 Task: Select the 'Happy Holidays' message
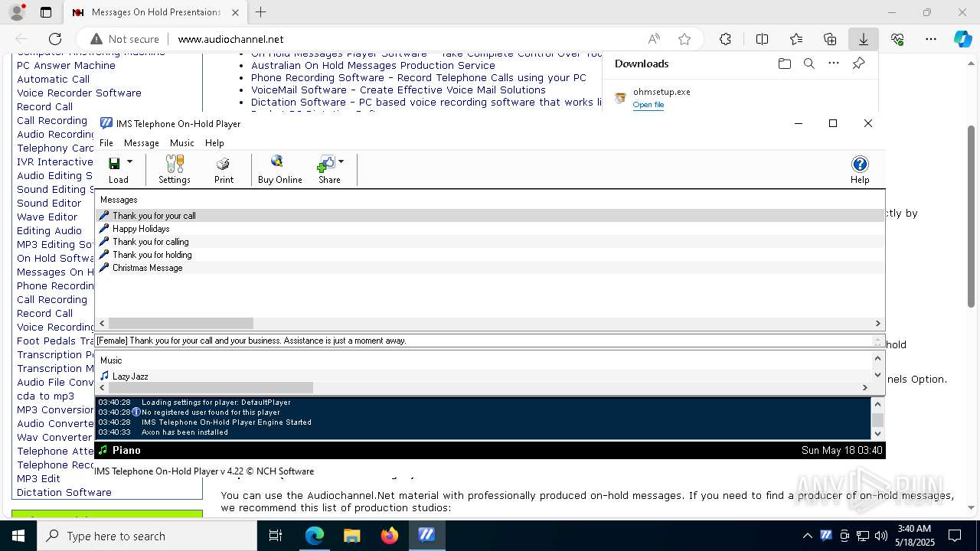point(490,229)
